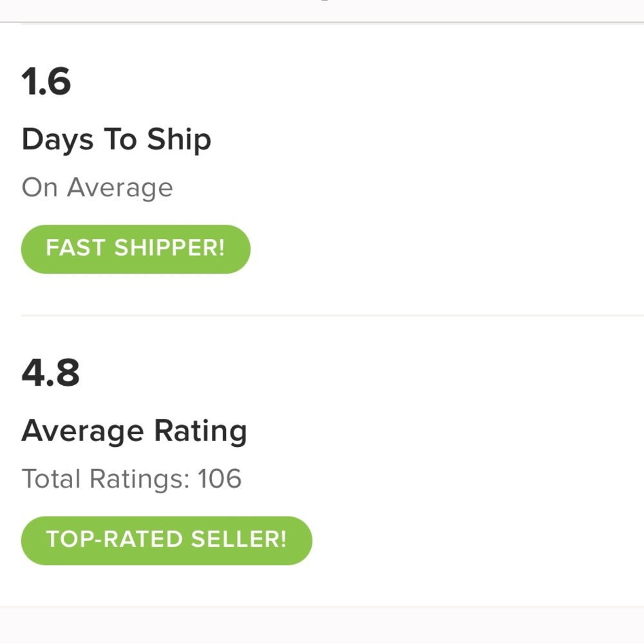The height and width of the screenshot is (644, 644).
Task: Open details under Total Ratings: 106
Action: 131,478
